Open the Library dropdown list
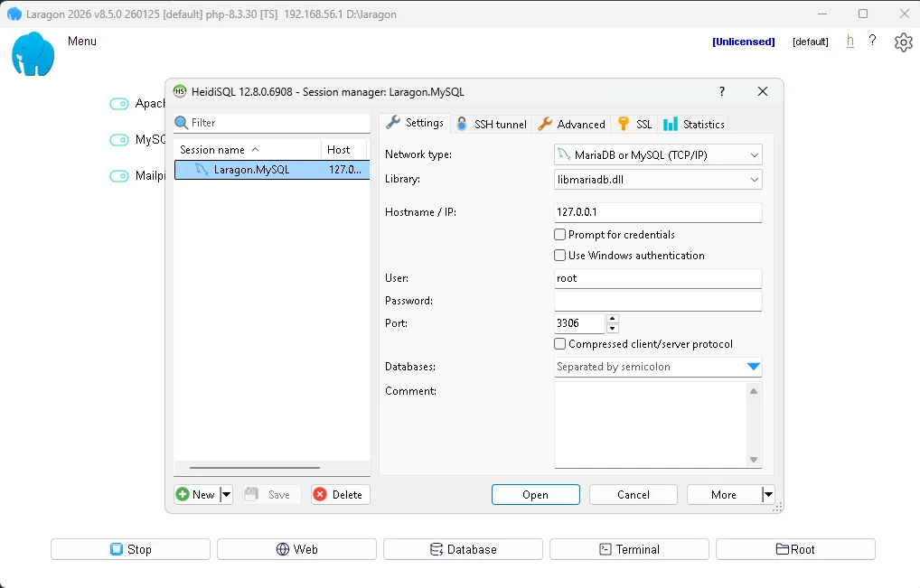Viewport: 920px width, 588px height. 754,180
